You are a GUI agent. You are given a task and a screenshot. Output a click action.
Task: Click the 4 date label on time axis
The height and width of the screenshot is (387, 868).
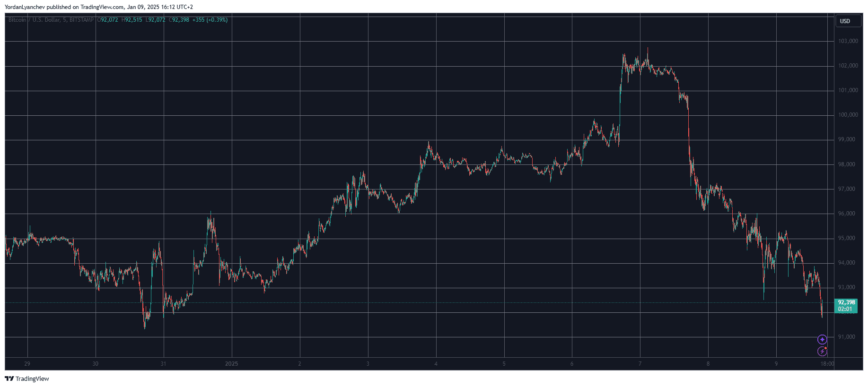point(436,364)
